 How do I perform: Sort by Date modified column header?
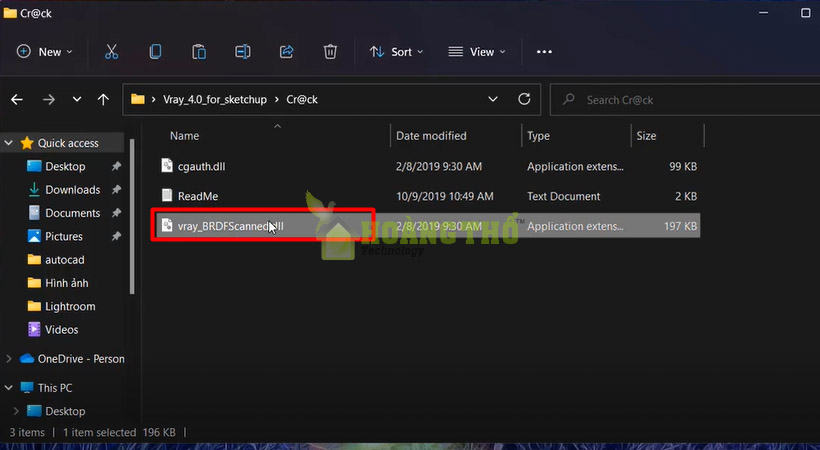(431, 136)
